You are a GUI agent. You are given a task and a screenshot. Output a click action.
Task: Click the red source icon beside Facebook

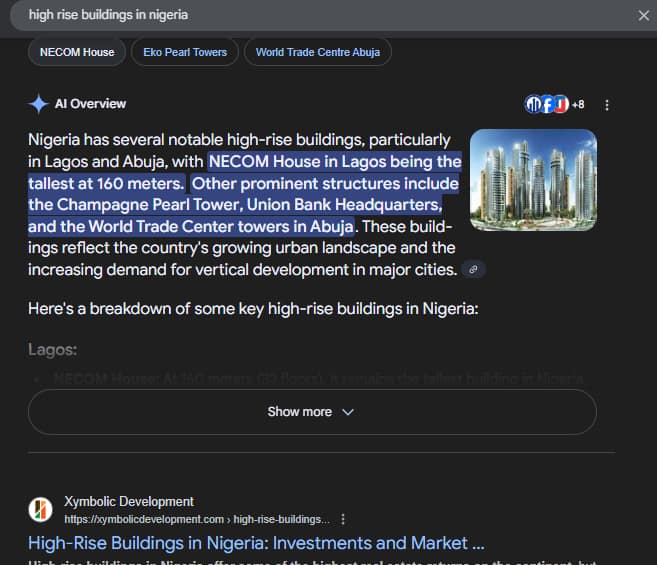click(x=561, y=105)
